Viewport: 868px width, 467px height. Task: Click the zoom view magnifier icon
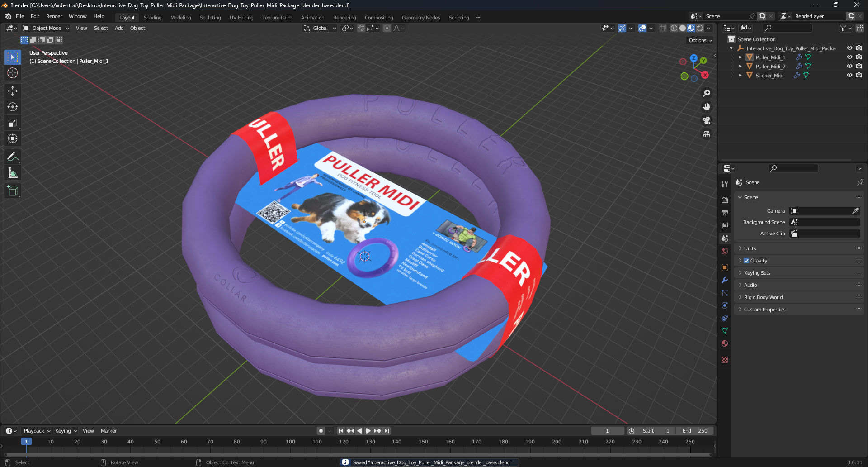(x=707, y=93)
